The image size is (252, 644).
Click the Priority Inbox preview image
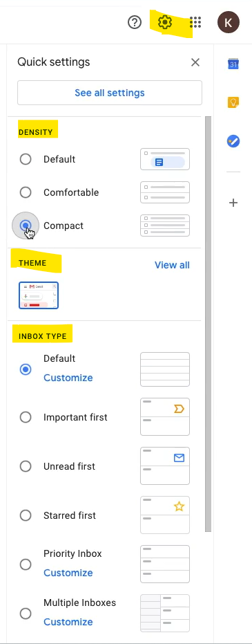point(165,564)
